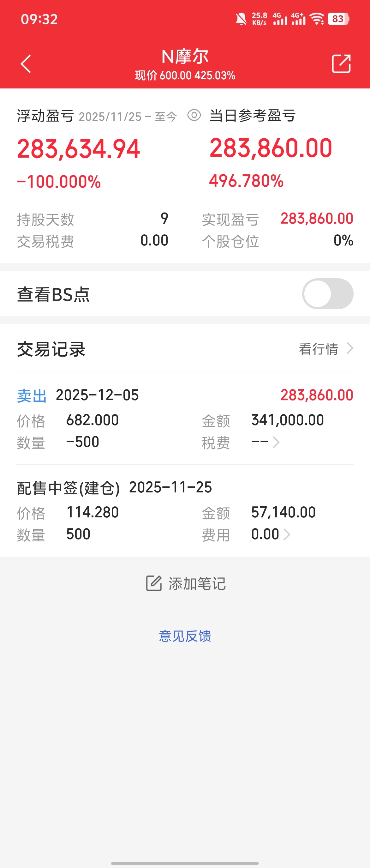Tap the Wi-Fi status icon
Viewport: 370px width, 868px height.
317,19
